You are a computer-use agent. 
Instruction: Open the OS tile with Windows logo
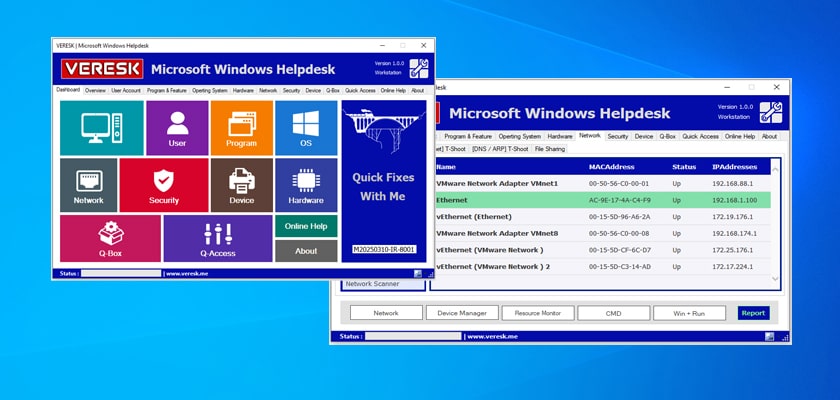tap(305, 128)
